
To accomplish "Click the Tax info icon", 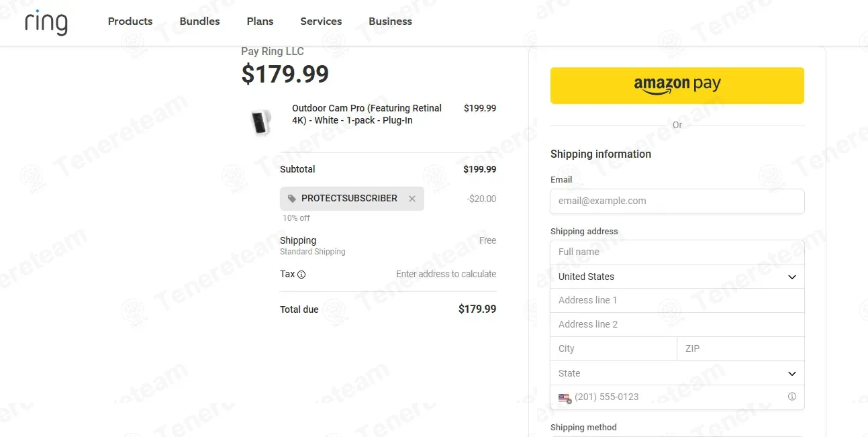I will tap(301, 275).
